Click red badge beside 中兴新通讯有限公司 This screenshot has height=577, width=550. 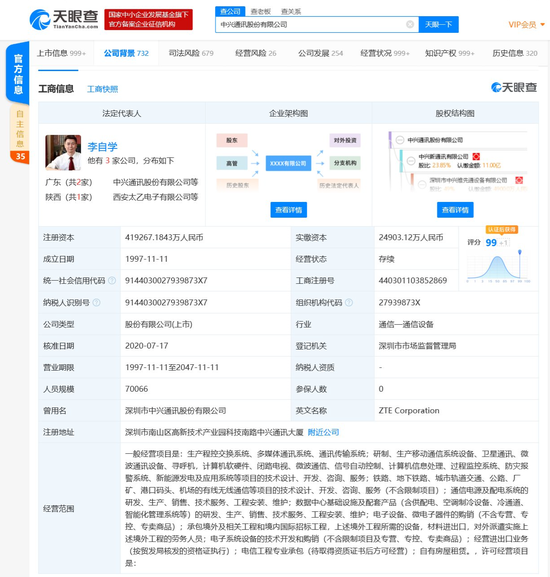(476, 156)
